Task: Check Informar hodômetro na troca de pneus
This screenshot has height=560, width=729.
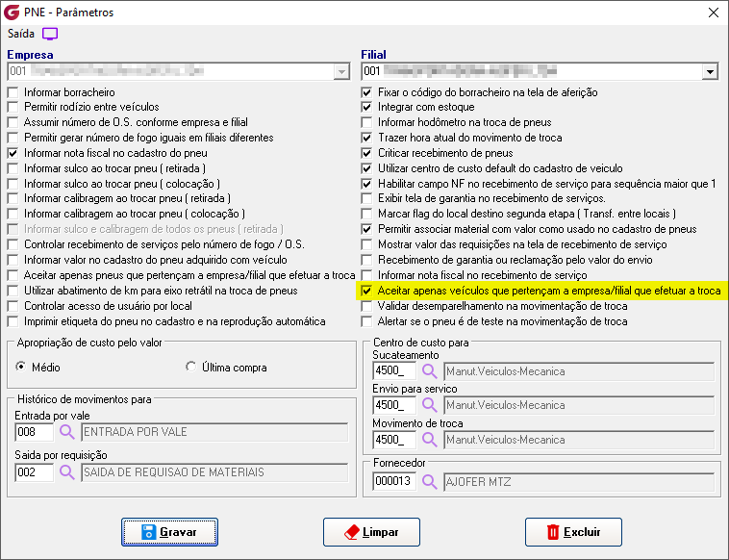Action: [x=366, y=122]
